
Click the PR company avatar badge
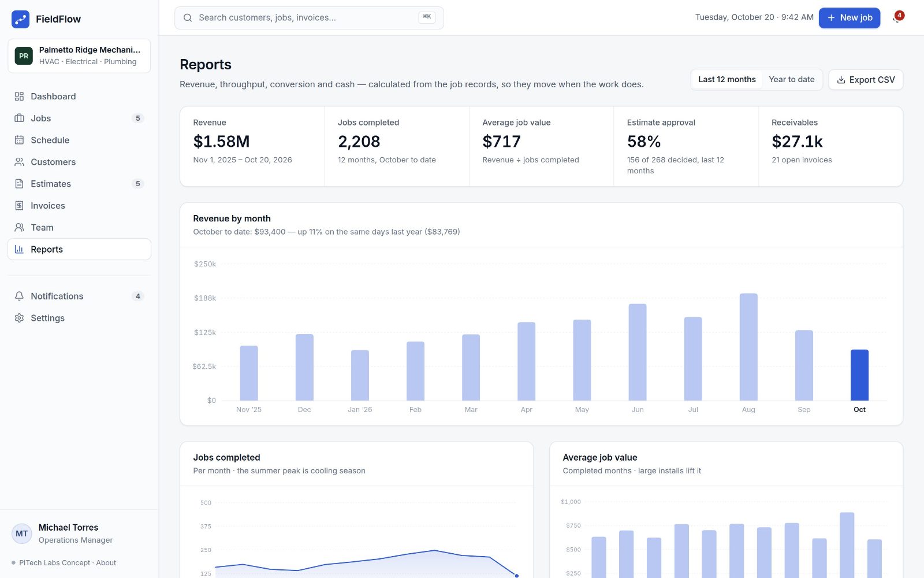24,56
